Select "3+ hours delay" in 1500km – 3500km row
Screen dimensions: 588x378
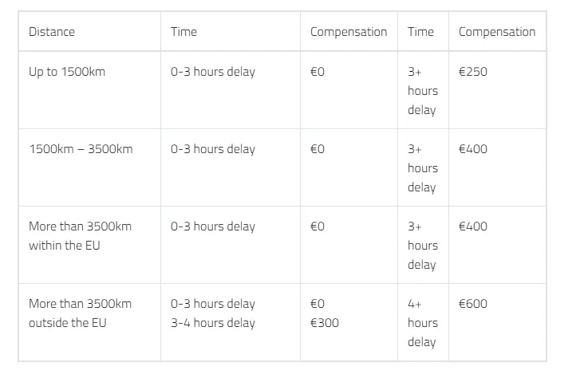pyautogui.click(x=422, y=168)
